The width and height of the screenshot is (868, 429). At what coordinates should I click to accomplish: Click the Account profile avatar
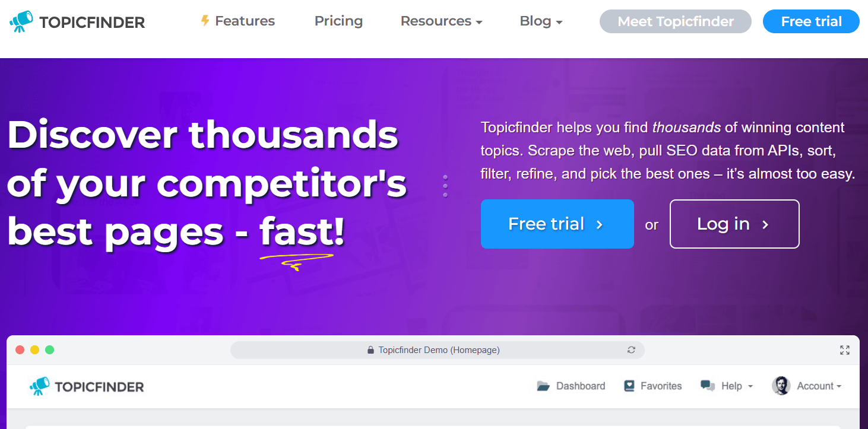click(781, 386)
